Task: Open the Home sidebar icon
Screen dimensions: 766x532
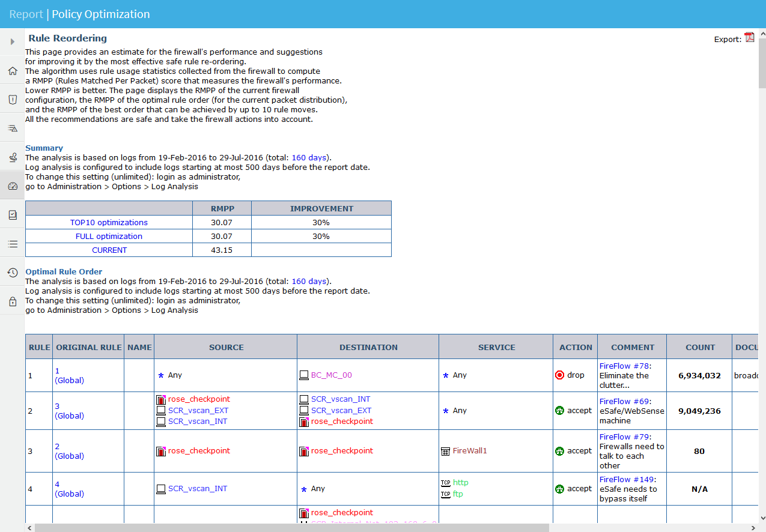Action: [x=12, y=71]
